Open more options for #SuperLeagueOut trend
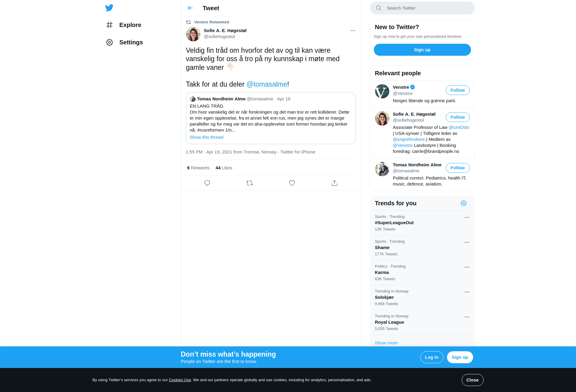The height and width of the screenshot is (392, 576). point(467,218)
